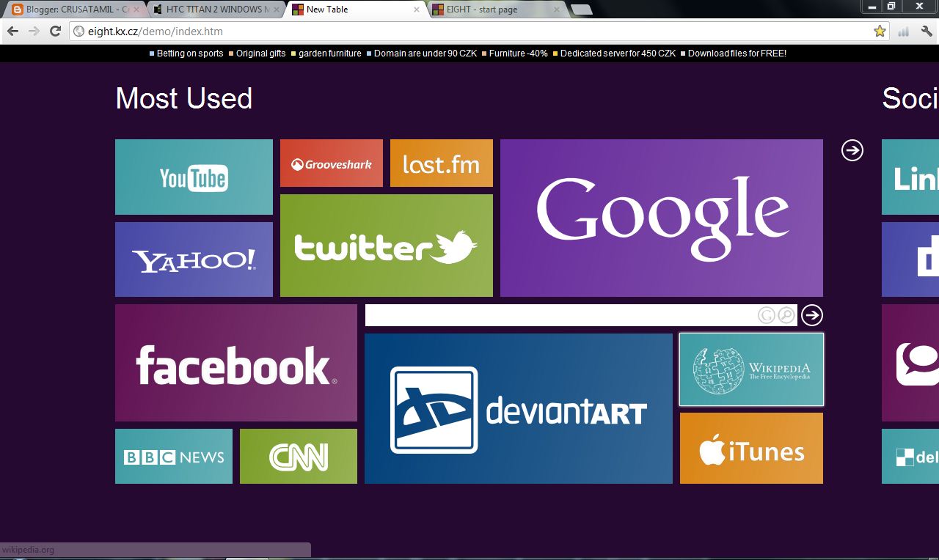This screenshot has height=560, width=939.
Task: Open the BBC News tile
Action: (x=174, y=456)
